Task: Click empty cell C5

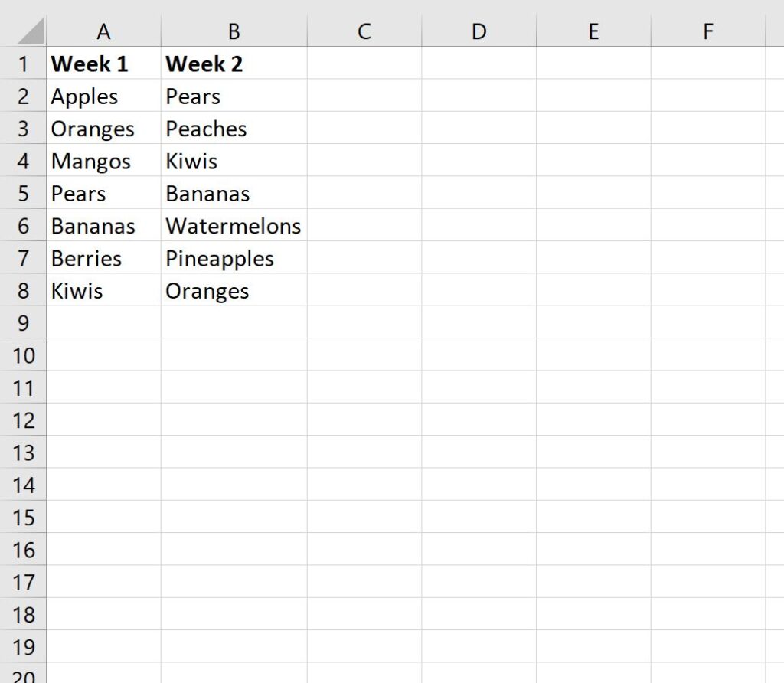Action: pos(364,194)
